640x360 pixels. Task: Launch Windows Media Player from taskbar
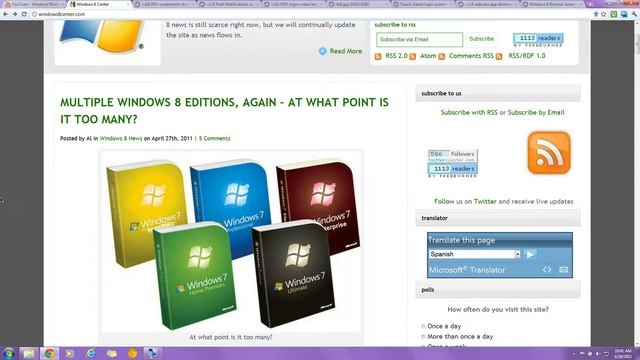click(70, 353)
